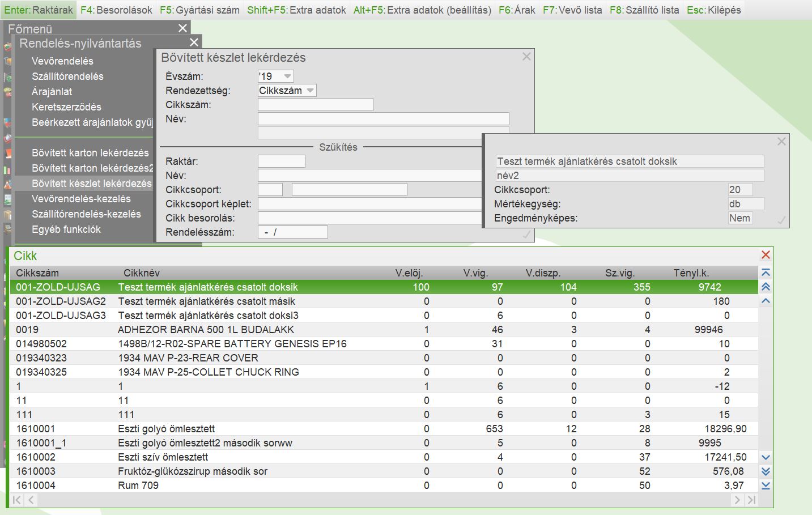Screen dimensions: 812x515
Task: Sort by the Cikkszám column header
Action: coord(37,273)
